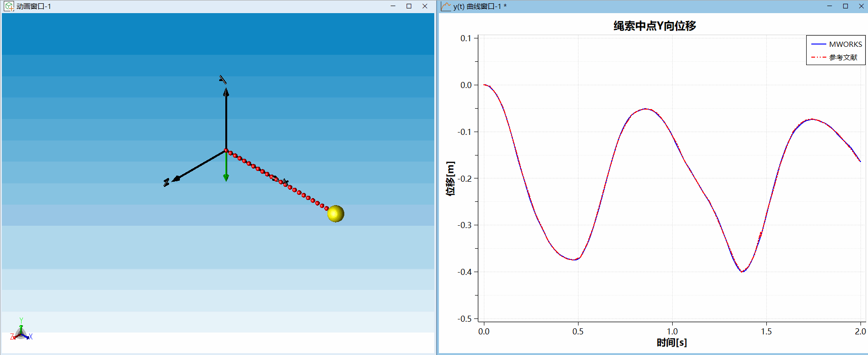Click the animation window title icon
868x355 pixels.
click(x=9, y=6)
